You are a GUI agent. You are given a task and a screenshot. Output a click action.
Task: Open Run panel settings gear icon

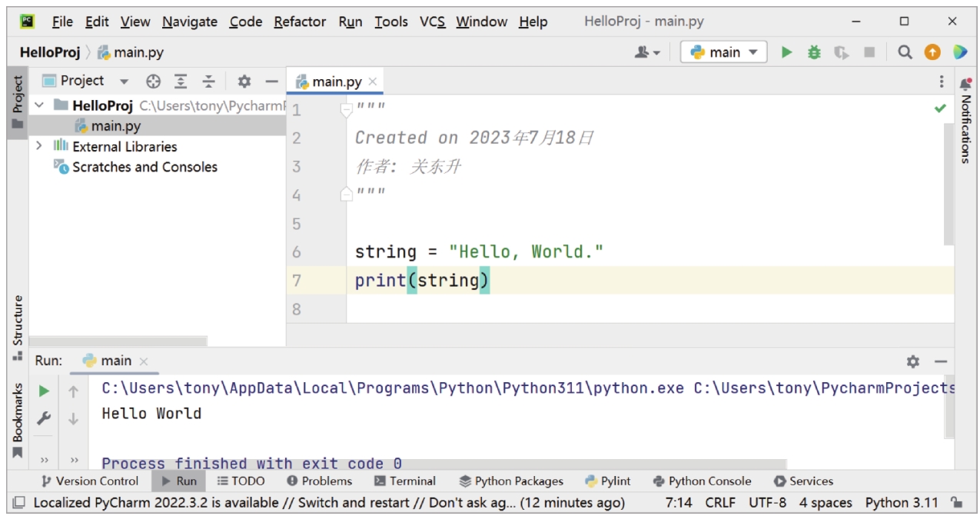pyautogui.click(x=912, y=361)
